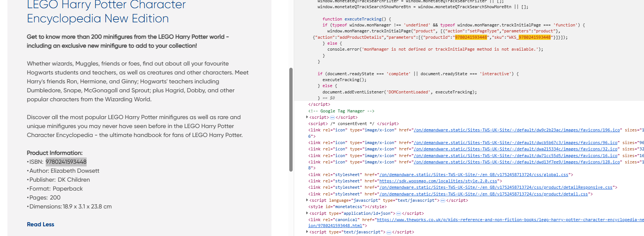This screenshot has width=644, height=236.
Task: Click the Pages: 200 line
Action: click(x=44, y=197)
